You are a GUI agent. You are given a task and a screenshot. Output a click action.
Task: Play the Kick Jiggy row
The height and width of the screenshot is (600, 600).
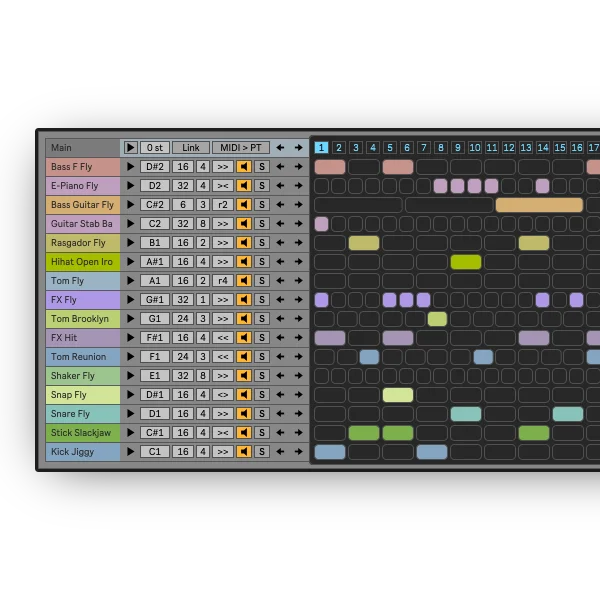pyautogui.click(x=130, y=452)
